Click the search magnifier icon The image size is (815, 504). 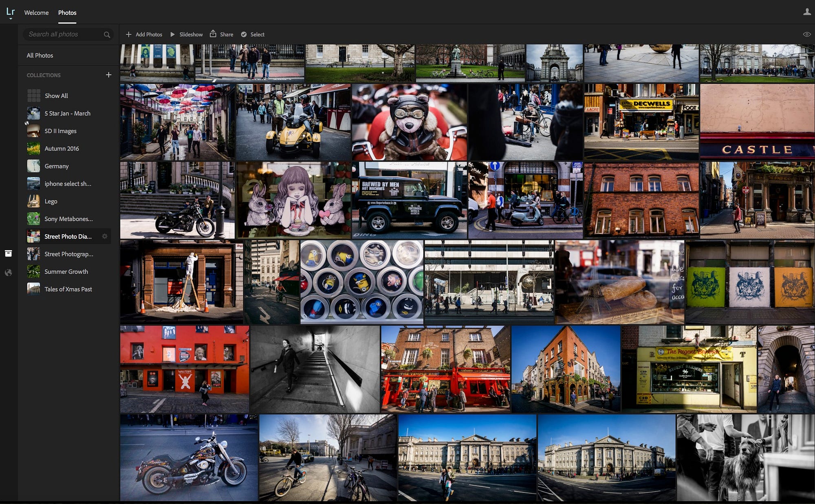pyautogui.click(x=107, y=35)
